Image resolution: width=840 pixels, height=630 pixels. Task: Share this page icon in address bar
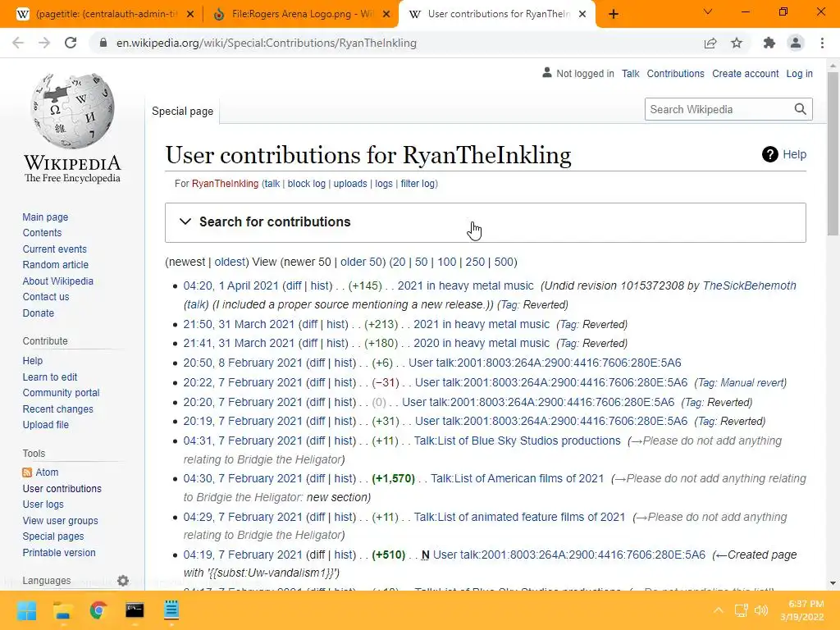(x=710, y=43)
